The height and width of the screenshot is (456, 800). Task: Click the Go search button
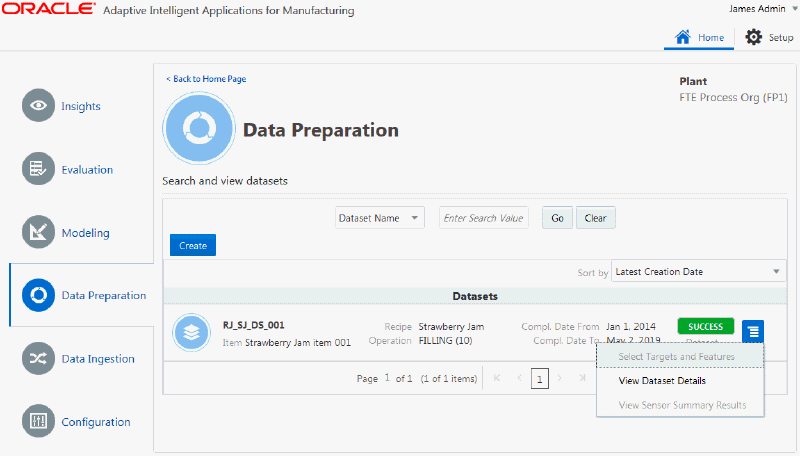[557, 218]
